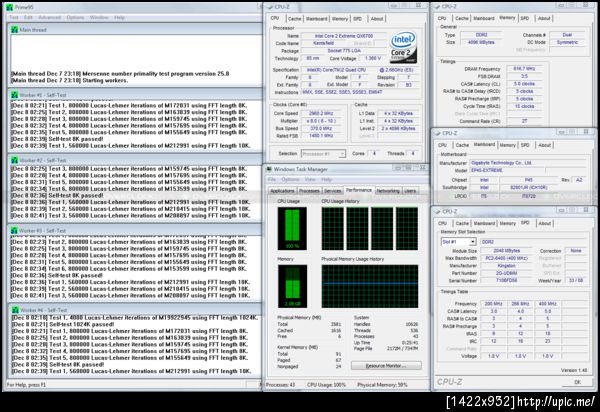The height and width of the screenshot is (412, 600).
Task: Click the 'Self-test 1024K passed!' line in Worker #4
Action: coord(63,324)
